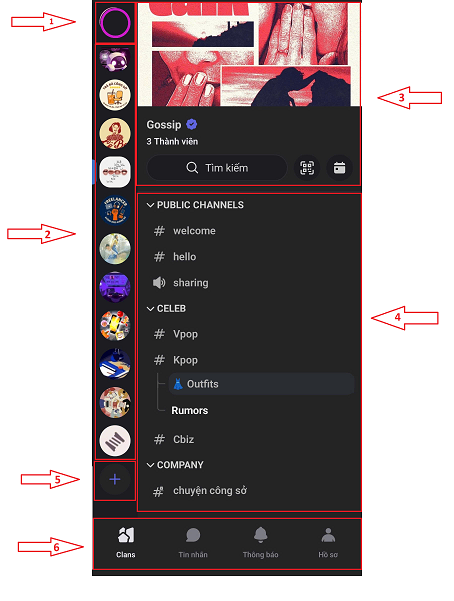Tap the QR code scanner icon
This screenshot has height=601, width=454.
[x=307, y=168]
